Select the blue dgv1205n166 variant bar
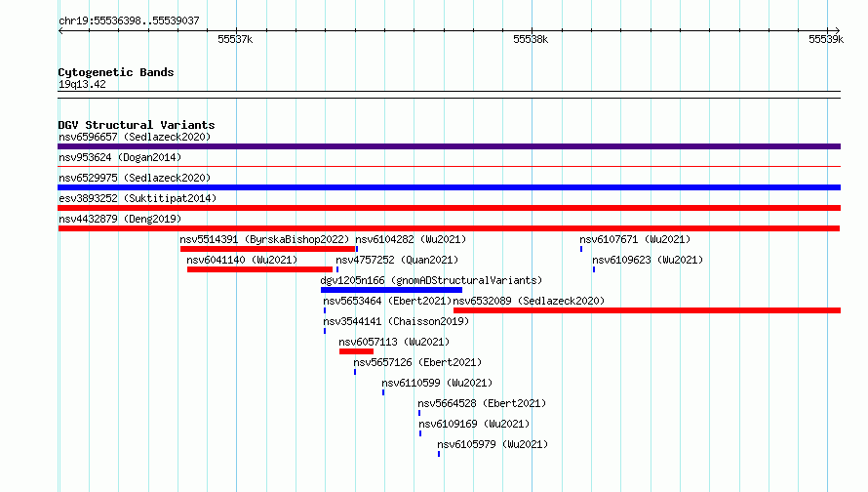Screen dimensions: 868x492 [391, 290]
